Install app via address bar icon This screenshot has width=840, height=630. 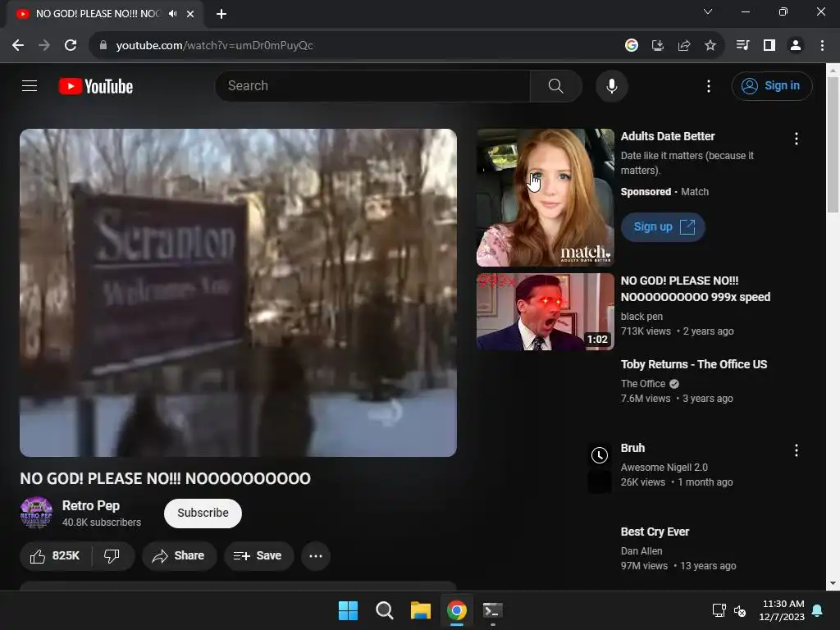(x=658, y=46)
